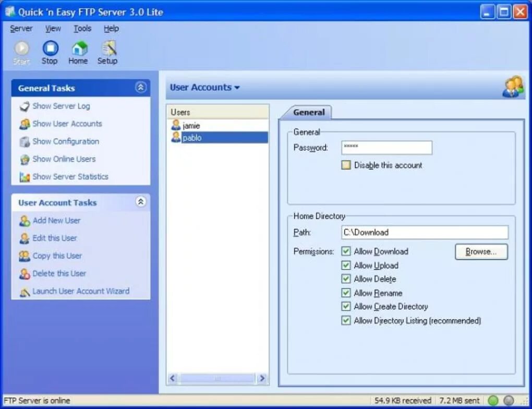This screenshot has height=409, width=532.
Task: Click the FTP Server is online status
Action: pyautogui.click(x=37, y=401)
